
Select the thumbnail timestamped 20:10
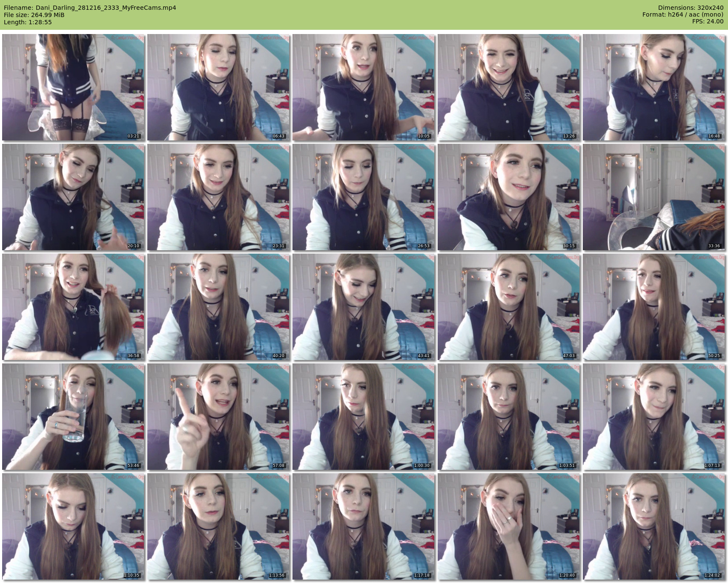pyautogui.click(x=73, y=197)
